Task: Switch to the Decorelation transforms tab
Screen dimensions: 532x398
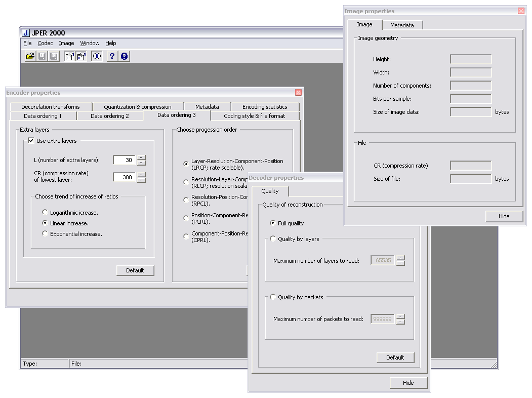Action: (51, 107)
